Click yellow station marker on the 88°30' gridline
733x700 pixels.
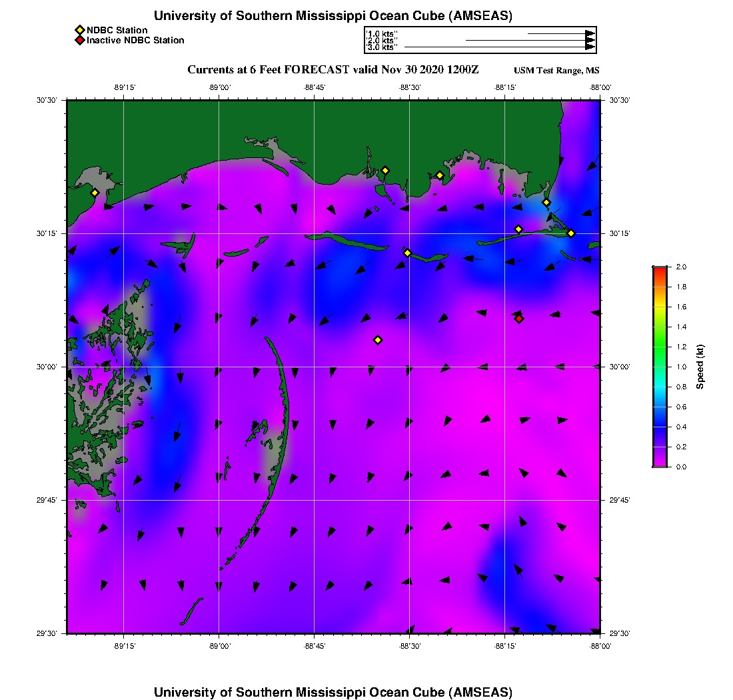(408, 253)
